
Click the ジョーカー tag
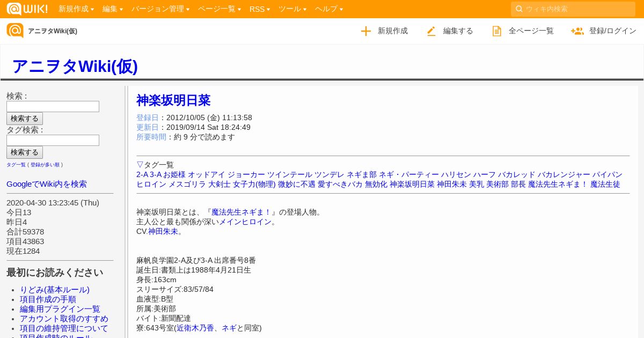pos(246,174)
